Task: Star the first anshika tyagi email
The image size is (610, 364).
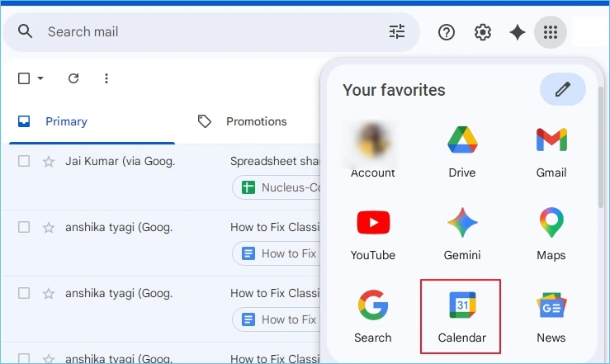Action: coord(49,227)
